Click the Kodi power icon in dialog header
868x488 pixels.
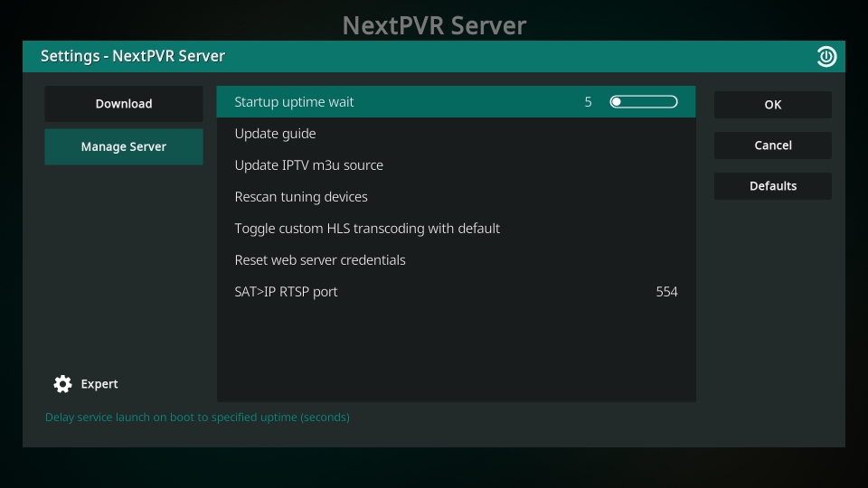[x=826, y=57]
